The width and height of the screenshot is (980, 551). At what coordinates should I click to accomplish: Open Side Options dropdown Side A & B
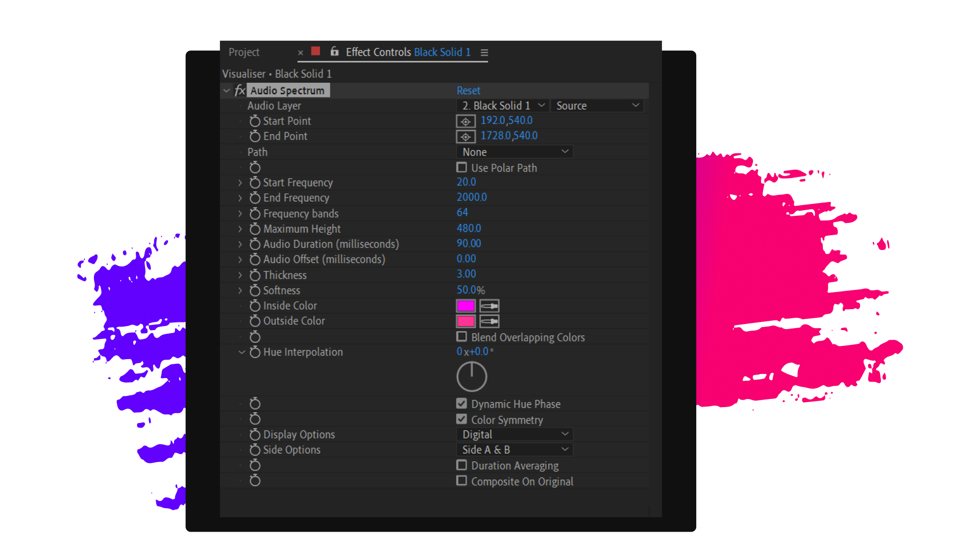tap(514, 449)
